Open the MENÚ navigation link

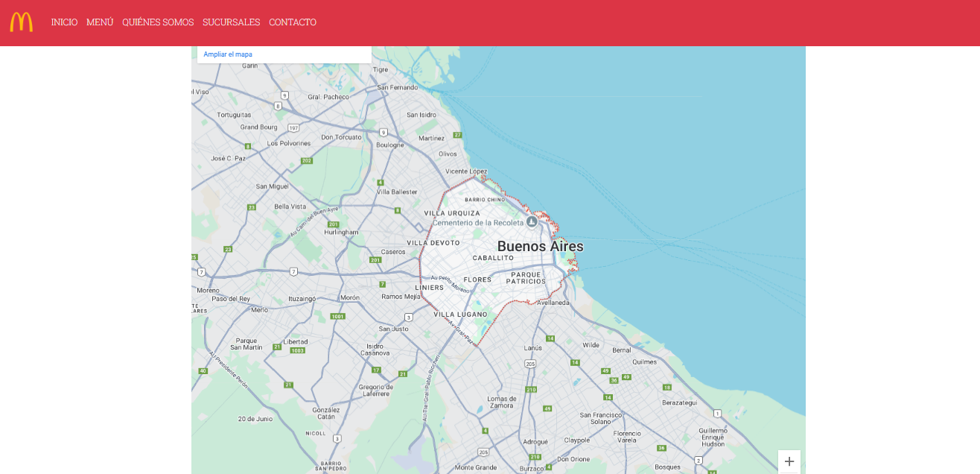pos(100,22)
